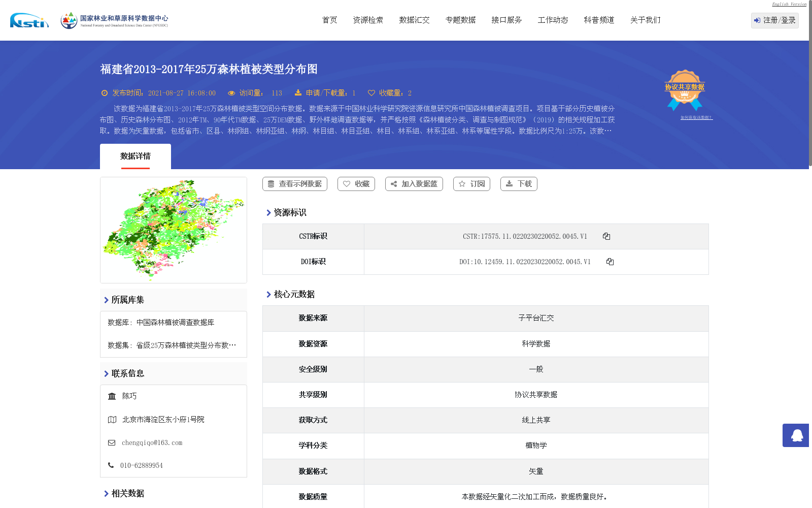Collapse the 所属库集 section chevron
The height and width of the screenshot is (508, 812).
(x=106, y=300)
